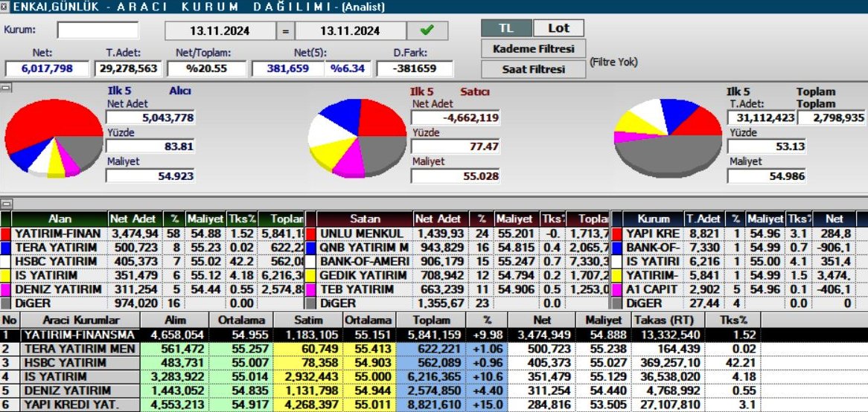Click the Ilk 5 Satıcı pie chart

(x=357, y=138)
